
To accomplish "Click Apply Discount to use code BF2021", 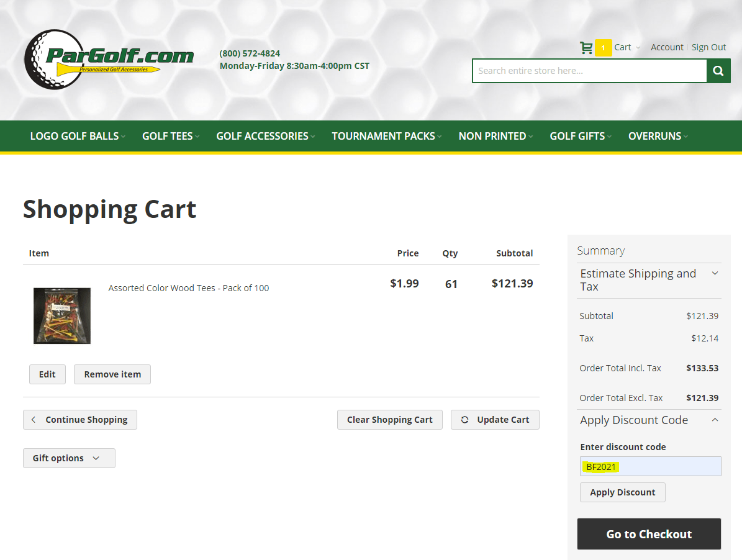I will [622, 492].
